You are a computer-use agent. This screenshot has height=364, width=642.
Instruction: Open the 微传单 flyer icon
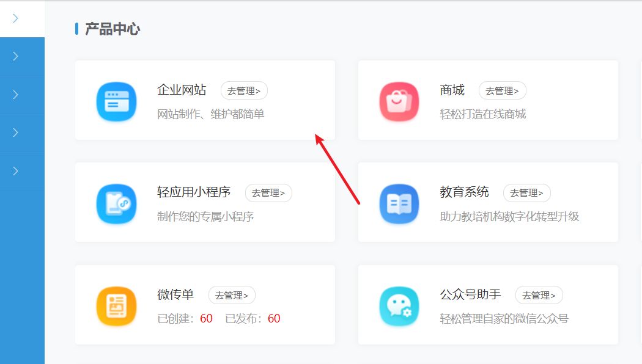point(116,306)
